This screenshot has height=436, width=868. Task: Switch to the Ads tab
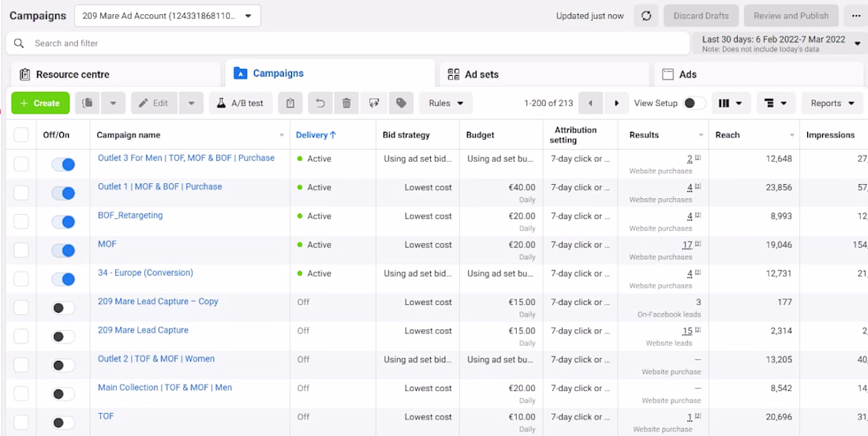(x=759, y=74)
